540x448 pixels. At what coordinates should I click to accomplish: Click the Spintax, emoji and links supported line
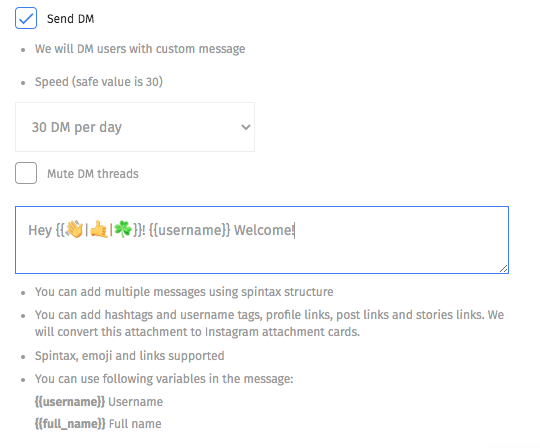[129, 356]
